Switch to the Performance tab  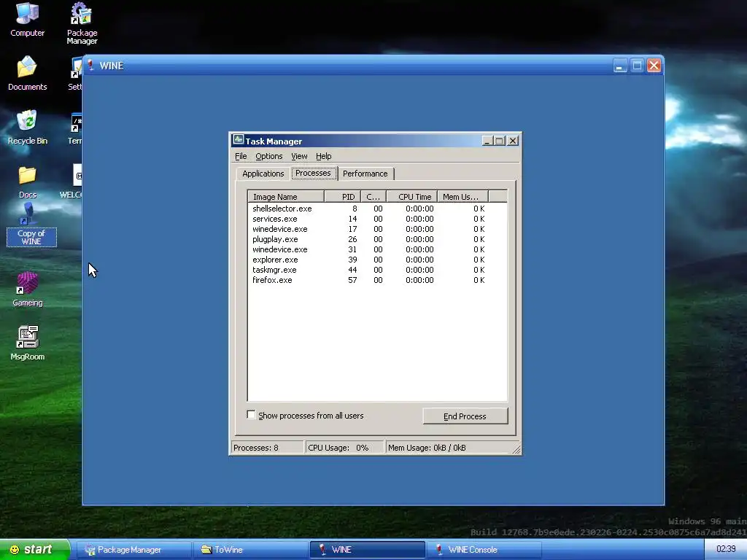click(365, 174)
